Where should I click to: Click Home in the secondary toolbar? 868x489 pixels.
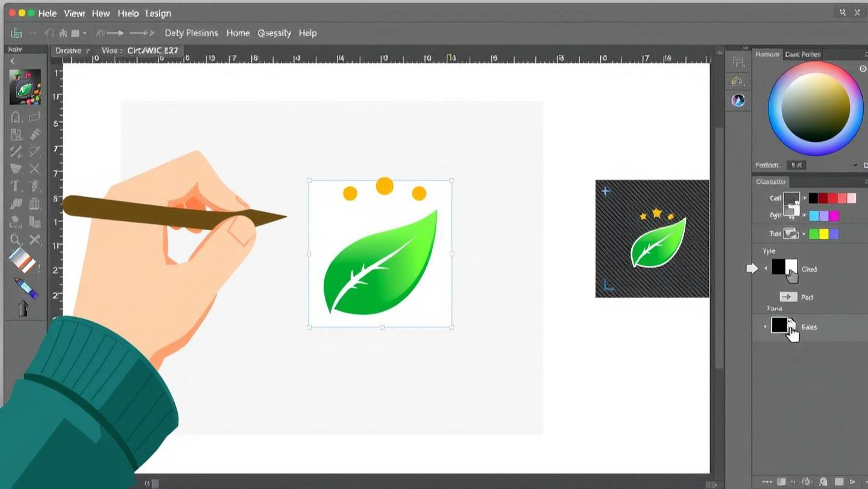tap(238, 33)
